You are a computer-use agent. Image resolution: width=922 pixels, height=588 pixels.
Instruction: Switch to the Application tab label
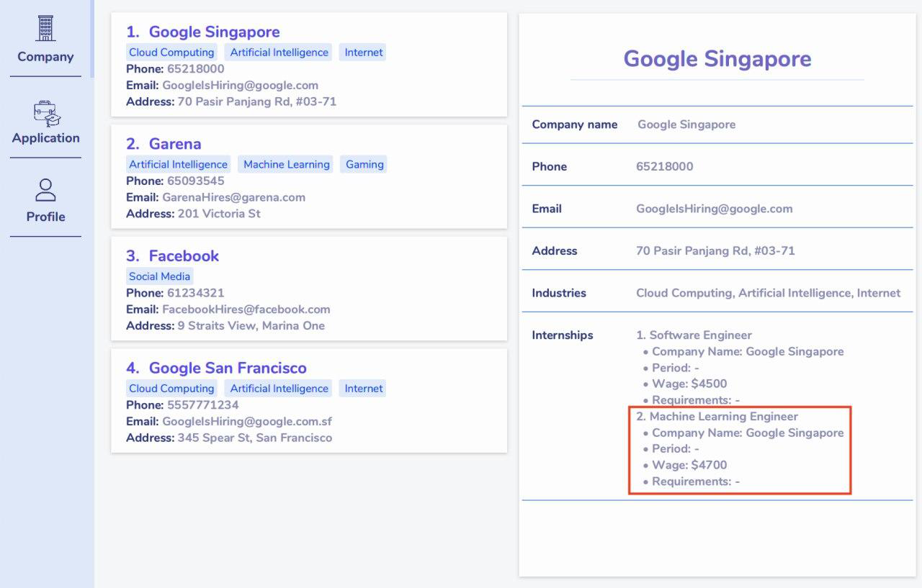pos(45,138)
